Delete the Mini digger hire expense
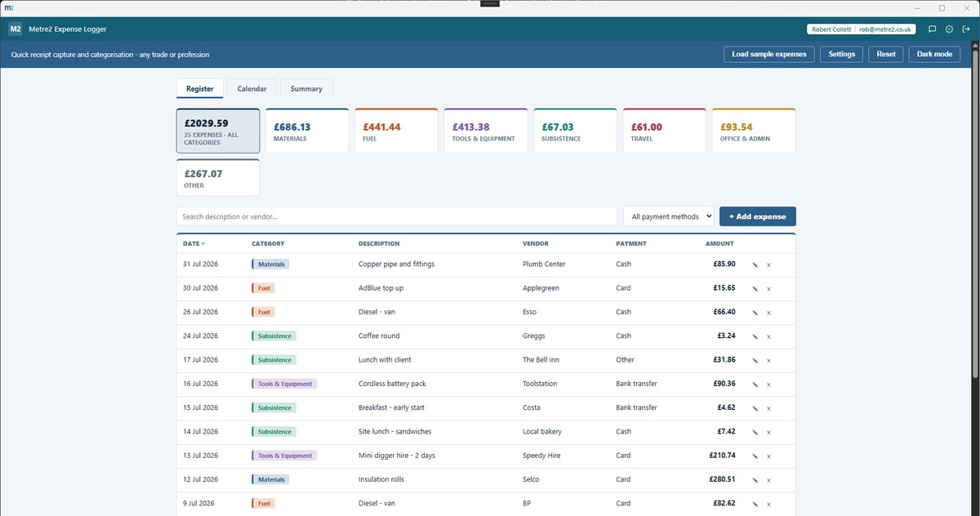 click(x=768, y=456)
